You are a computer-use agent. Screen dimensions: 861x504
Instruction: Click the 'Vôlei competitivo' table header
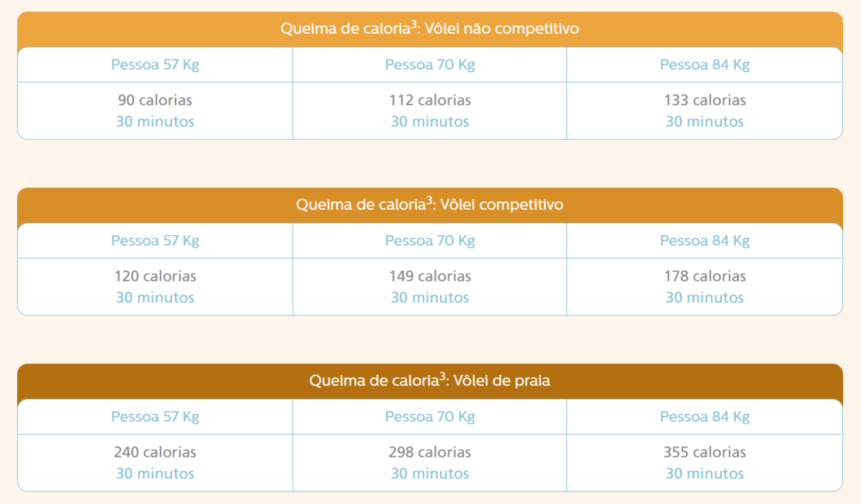point(430,205)
